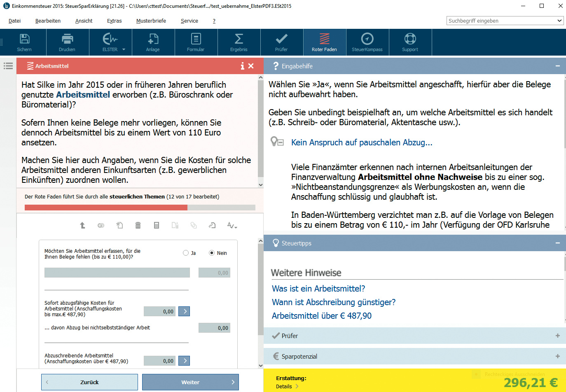Screen dimensions: 566x392
Task: Expand the Sparpotenzial panel
Action: (x=557, y=356)
